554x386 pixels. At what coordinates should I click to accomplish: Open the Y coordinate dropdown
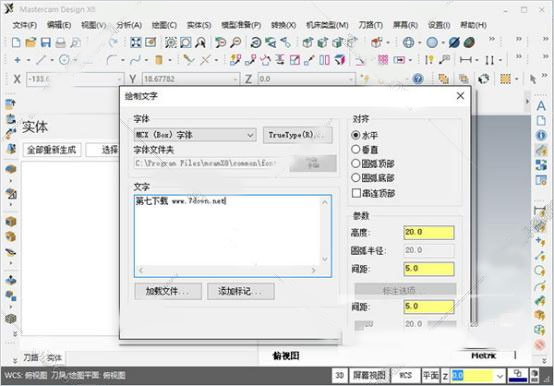(x=235, y=79)
